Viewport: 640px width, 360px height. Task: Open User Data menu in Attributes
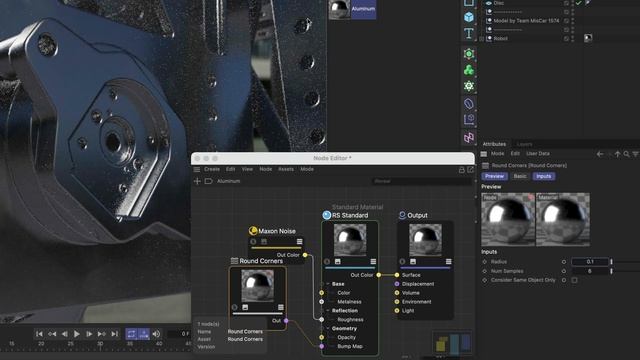pos(538,154)
